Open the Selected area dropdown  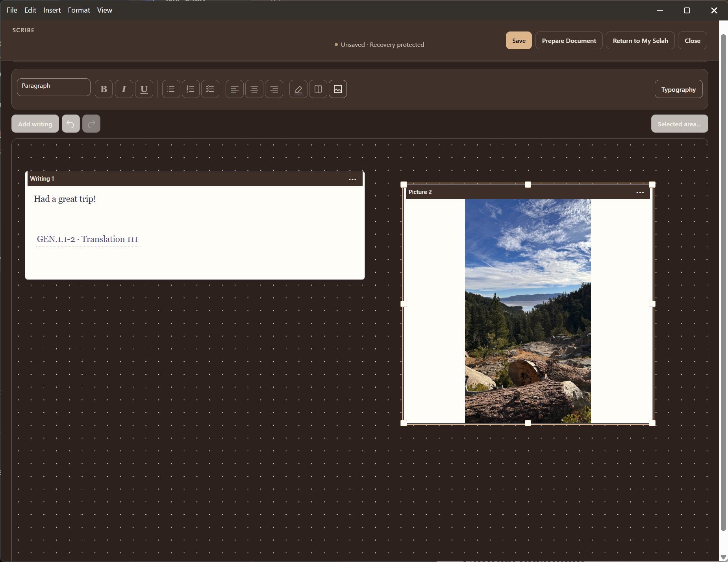point(680,124)
